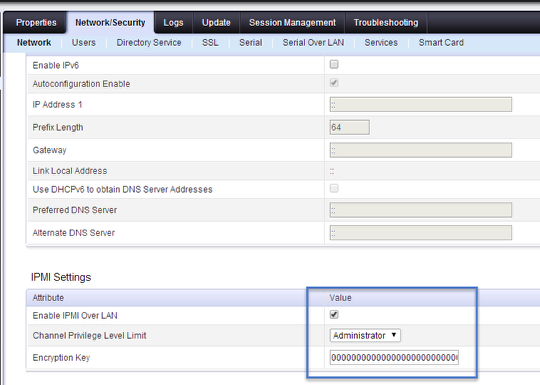Open the Properties tab
540x385 pixels.
coord(36,23)
